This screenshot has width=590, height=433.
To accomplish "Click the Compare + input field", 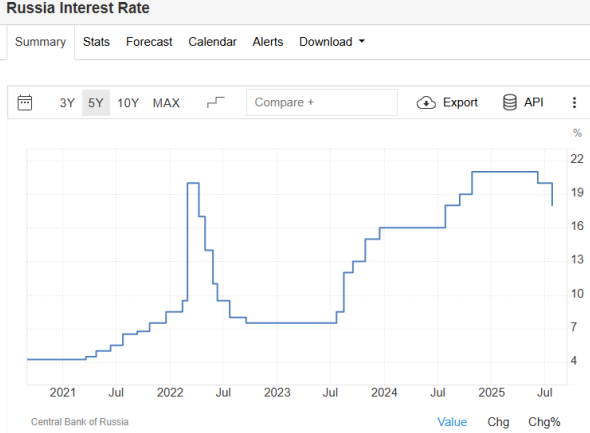I will pyautogui.click(x=322, y=102).
